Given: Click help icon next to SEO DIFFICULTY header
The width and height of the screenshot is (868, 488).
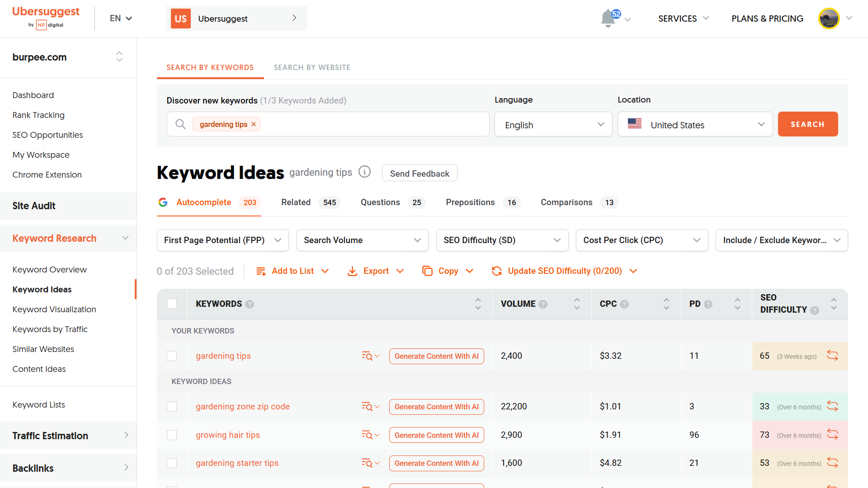Looking at the screenshot, I should click(x=815, y=310).
